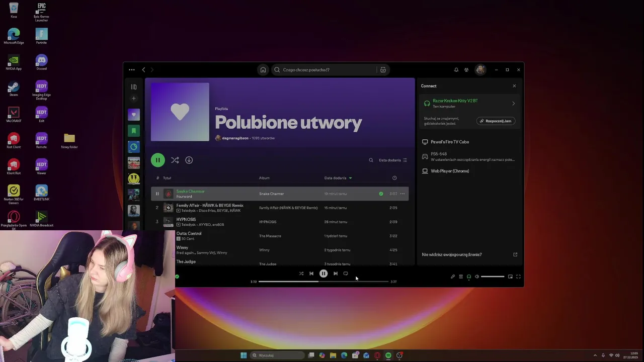Mute with speaker volume icon
Viewport: 644px width, 362px height.
(x=477, y=277)
